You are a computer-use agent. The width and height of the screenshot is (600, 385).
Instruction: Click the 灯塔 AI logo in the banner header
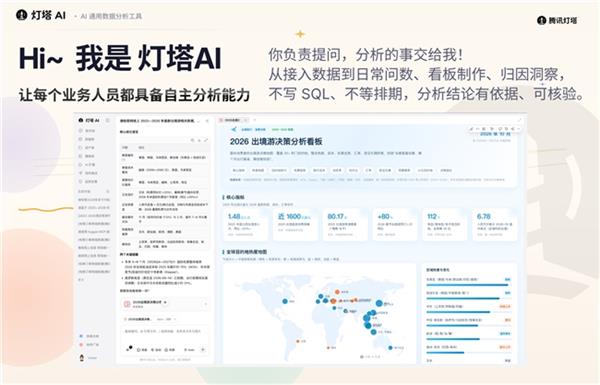tap(41, 15)
